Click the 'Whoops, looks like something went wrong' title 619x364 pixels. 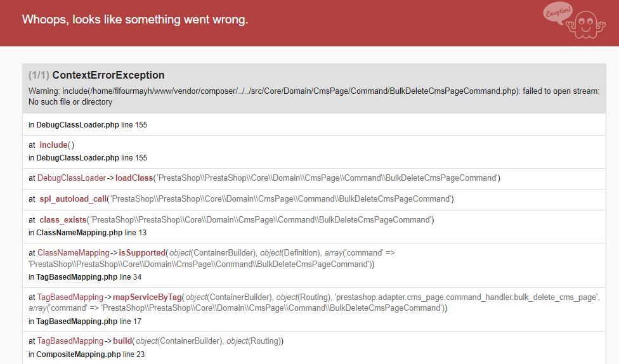(135, 20)
